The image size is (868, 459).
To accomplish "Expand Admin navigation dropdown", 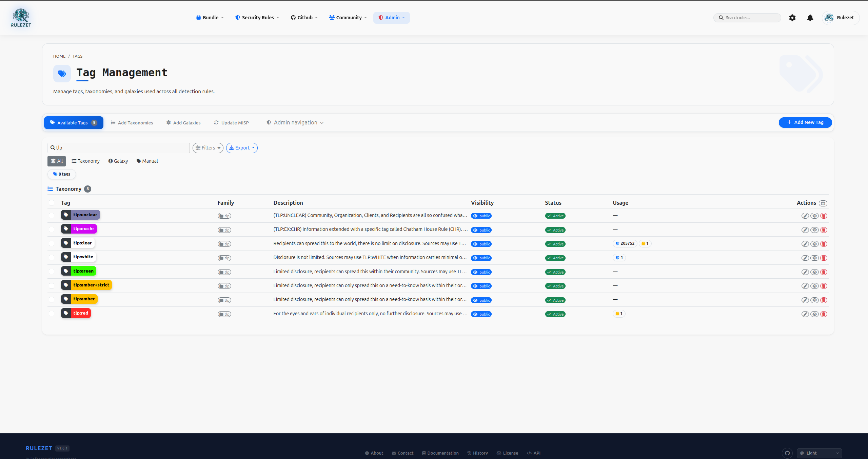I will click(x=295, y=123).
